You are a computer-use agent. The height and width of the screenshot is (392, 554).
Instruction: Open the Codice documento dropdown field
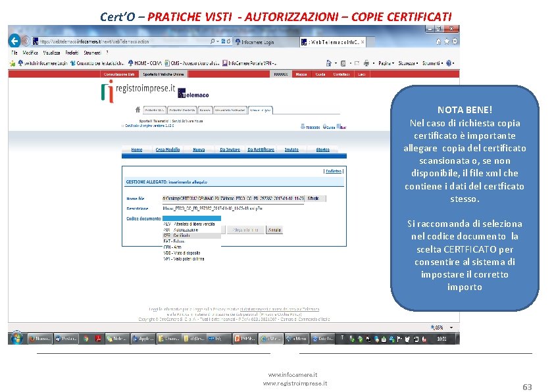click(x=192, y=218)
